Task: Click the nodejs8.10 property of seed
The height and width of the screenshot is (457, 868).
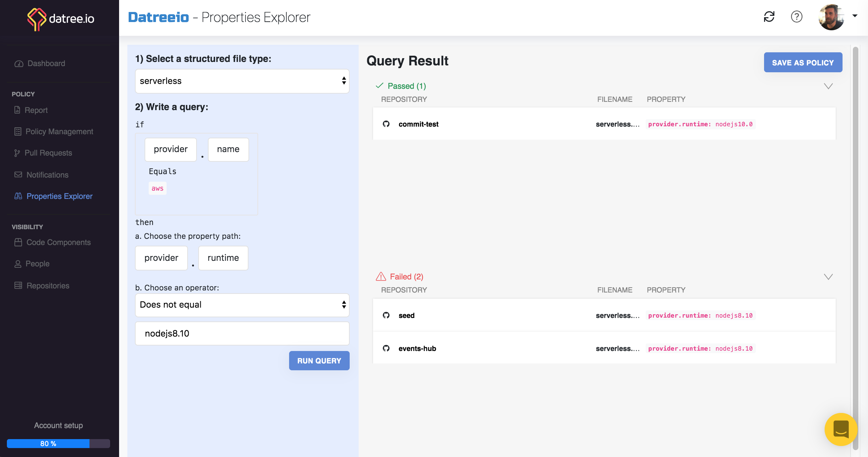Action: [x=700, y=316]
